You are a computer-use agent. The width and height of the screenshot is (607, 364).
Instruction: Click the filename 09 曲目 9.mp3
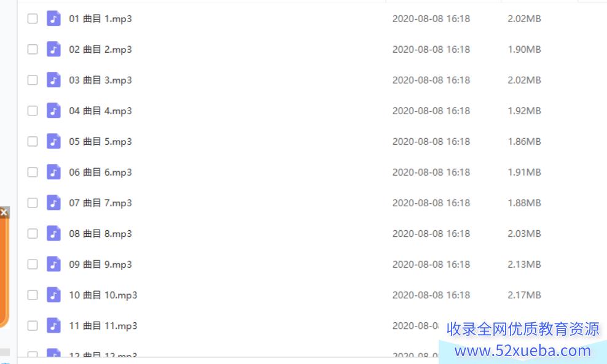[100, 265]
